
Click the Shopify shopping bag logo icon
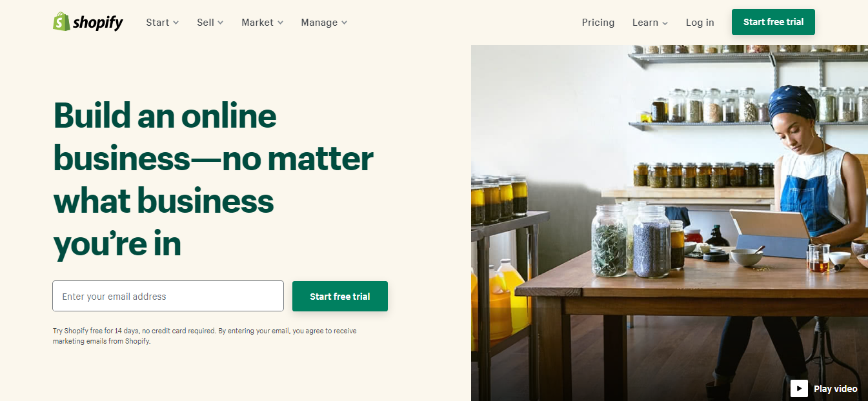61,22
